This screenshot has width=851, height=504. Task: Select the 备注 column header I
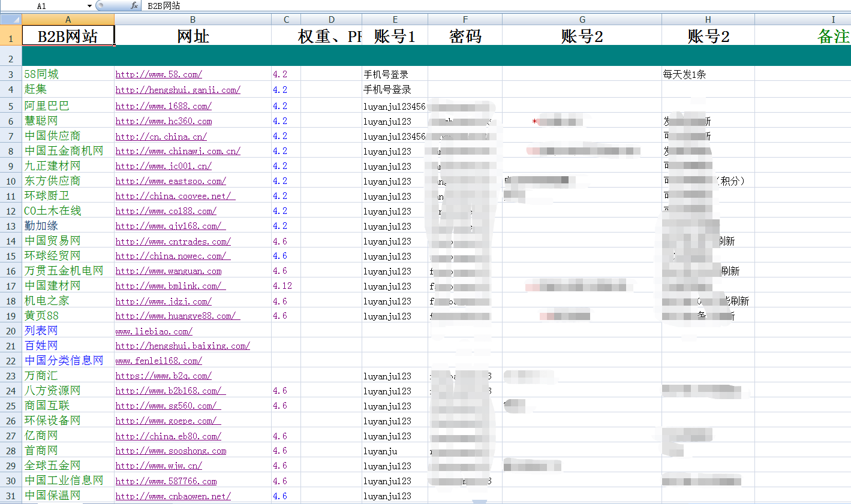coord(833,19)
